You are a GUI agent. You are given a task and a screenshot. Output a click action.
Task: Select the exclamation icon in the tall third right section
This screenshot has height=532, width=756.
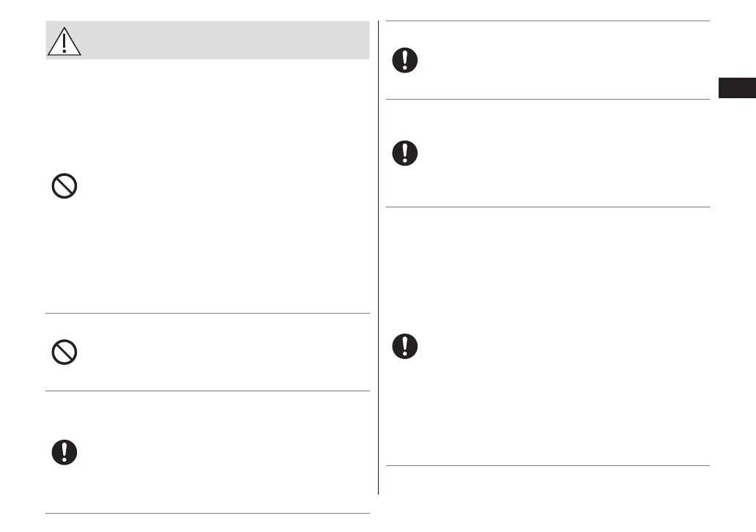(404, 346)
